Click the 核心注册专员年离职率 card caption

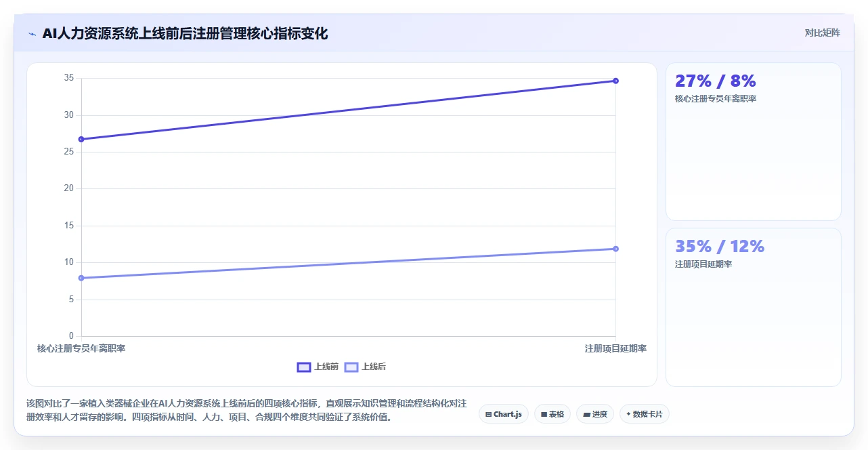pyautogui.click(x=716, y=99)
